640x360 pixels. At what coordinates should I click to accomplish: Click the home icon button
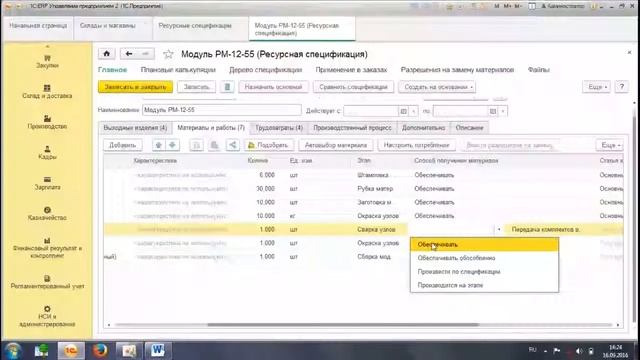coord(107,53)
